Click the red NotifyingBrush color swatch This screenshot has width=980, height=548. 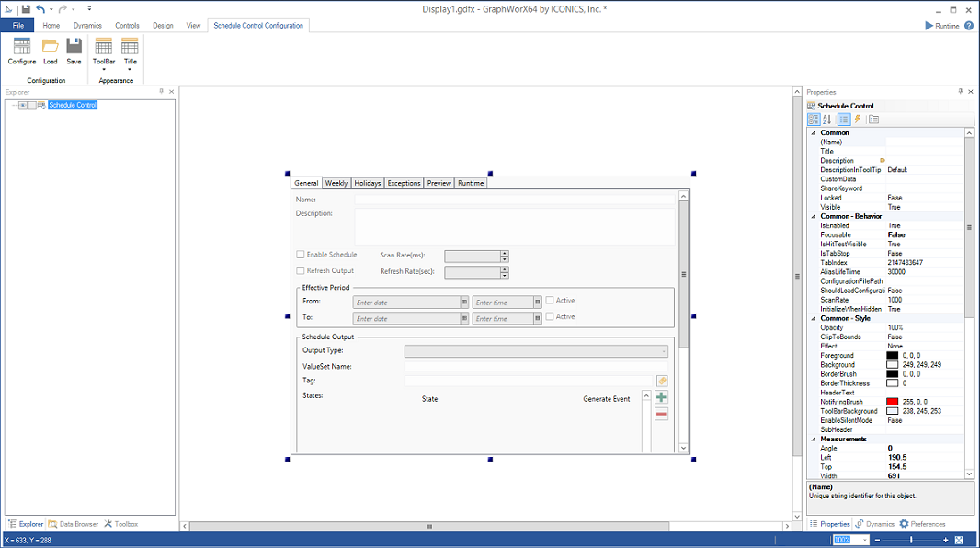(x=892, y=402)
